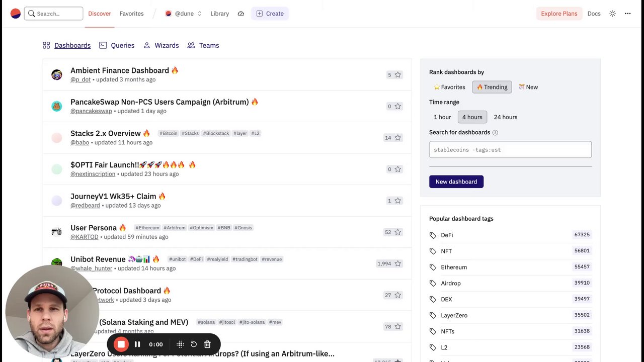644x362 pixels.
Task: Set time range to 1 hour
Action: coord(442,117)
